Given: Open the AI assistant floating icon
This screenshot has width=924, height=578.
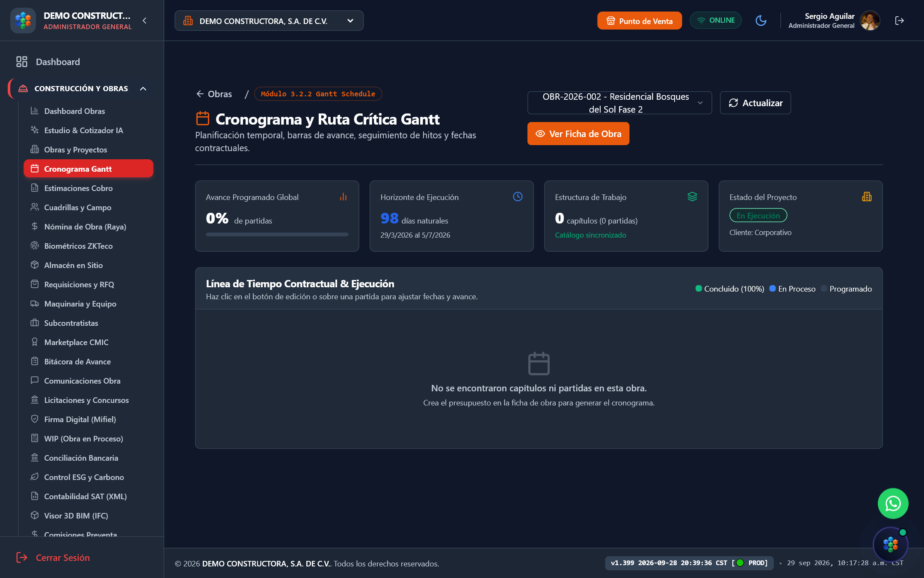Looking at the screenshot, I should pyautogui.click(x=890, y=545).
